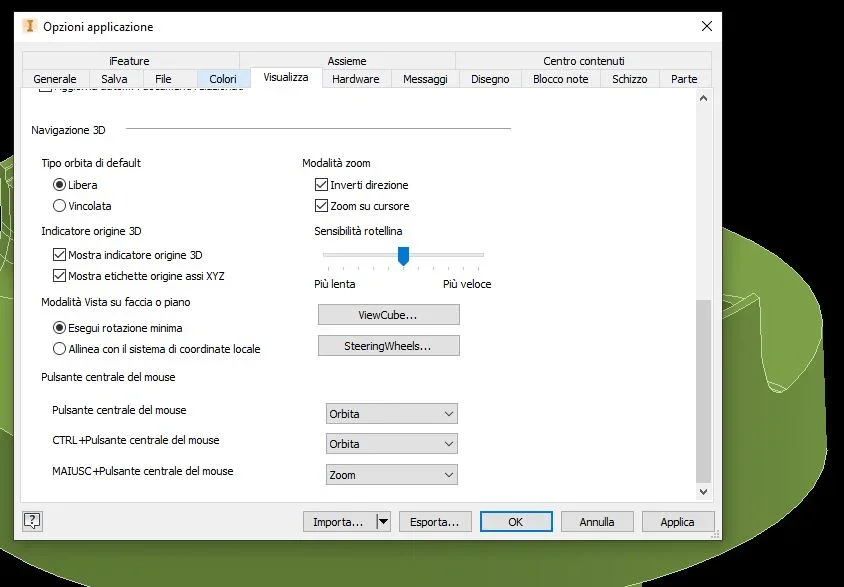Screen dimensions: 844x587
Task: Click the ViewCube... button
Action: [x=389, y=315]
